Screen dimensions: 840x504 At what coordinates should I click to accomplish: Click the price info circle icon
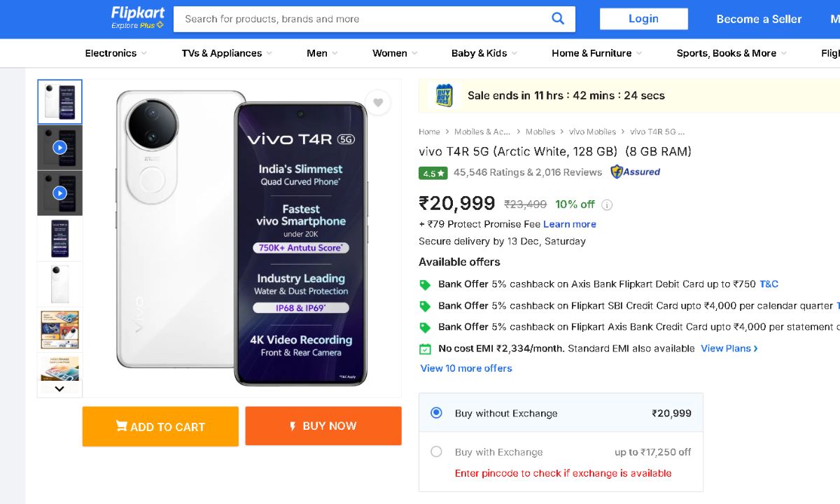tap(607, 205)
